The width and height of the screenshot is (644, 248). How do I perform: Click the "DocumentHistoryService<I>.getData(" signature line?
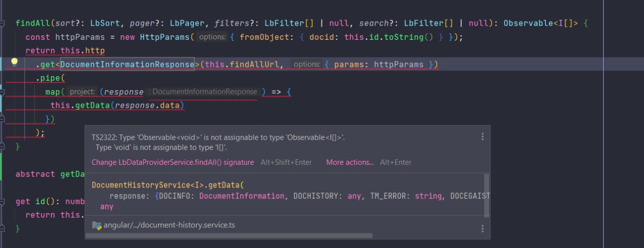pos(168,185)
